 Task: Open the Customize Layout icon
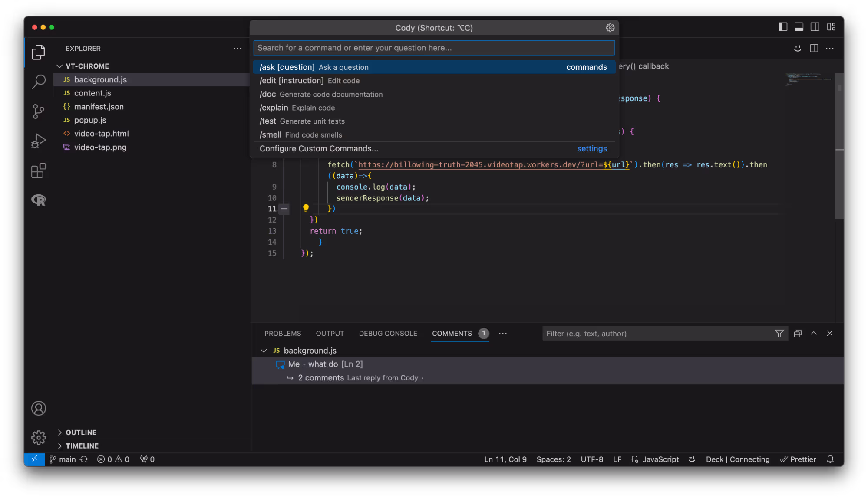tap(831, 27)
